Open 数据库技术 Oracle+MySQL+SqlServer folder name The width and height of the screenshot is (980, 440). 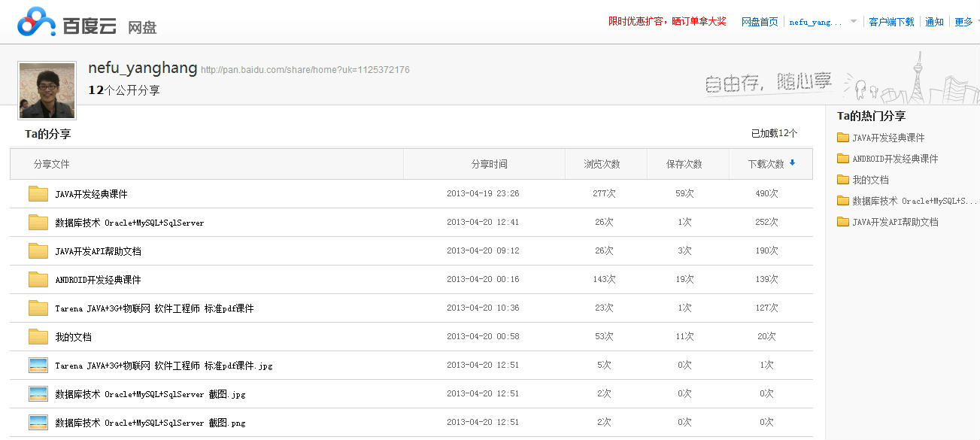click(129, 223)
